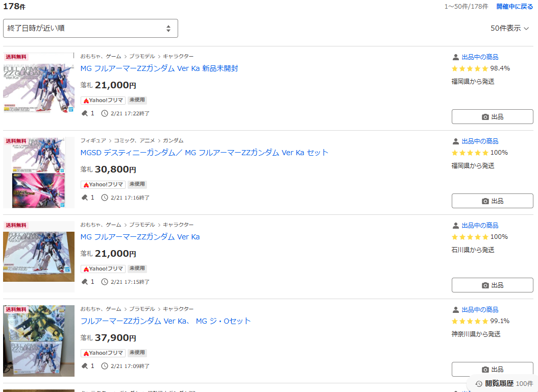
Task: Click the ガンダム category breadcrumb in second listing
Action: click(x=173, y=140)
